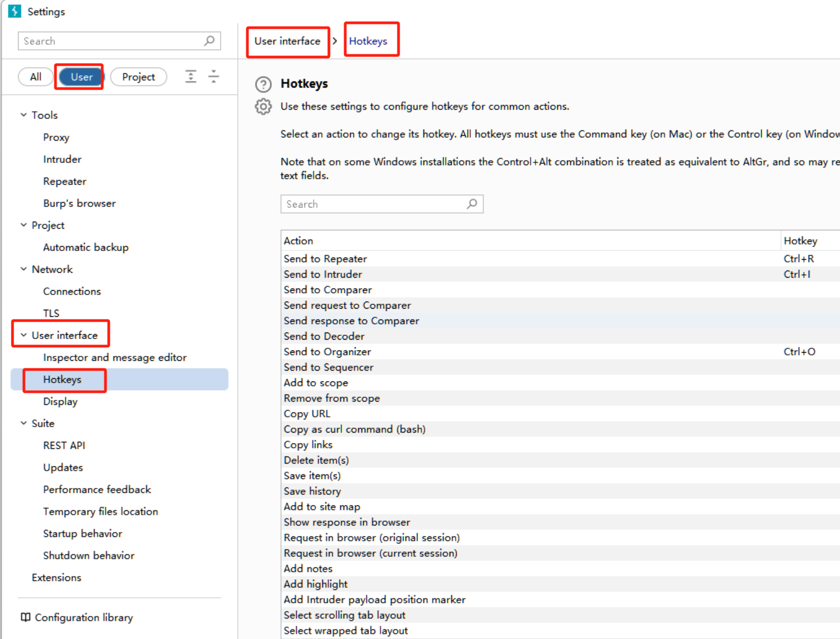Collapse the Suite tree section

click(x=23, y=423)
